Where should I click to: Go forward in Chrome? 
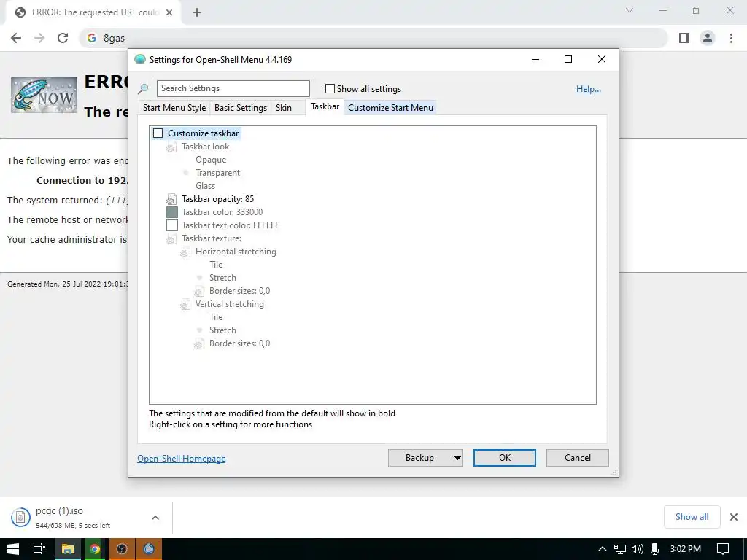39,38
